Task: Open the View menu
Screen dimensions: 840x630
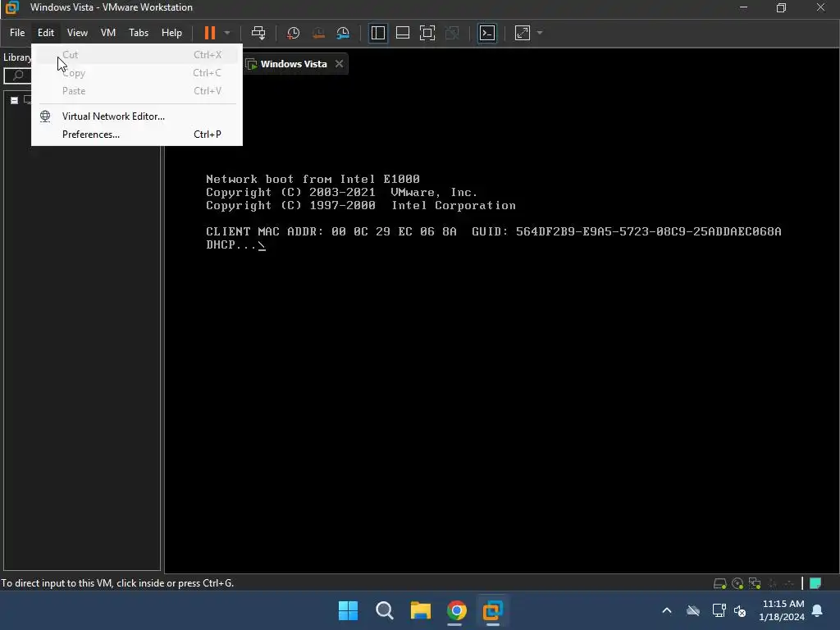Action: tap(77, 33)
